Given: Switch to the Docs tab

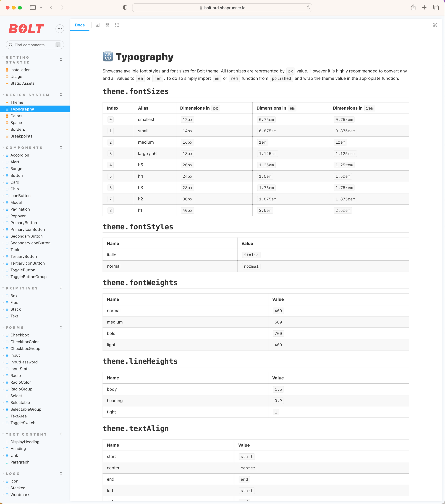Looking at the screenshot, I should coord(80,25).
